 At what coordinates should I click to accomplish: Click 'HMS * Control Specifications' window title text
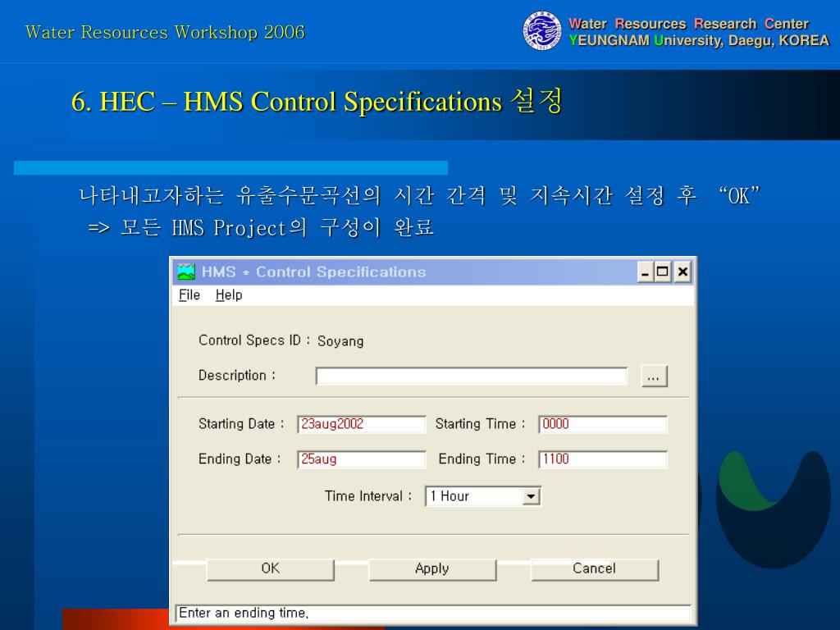click(x=314, y=272)
